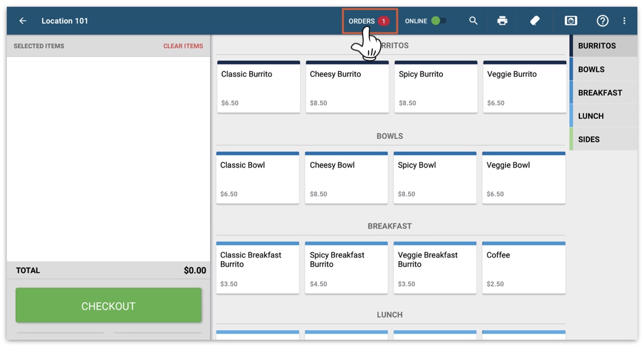
Task: Click the BREAKFAST section heading
Action: point(390,226)
